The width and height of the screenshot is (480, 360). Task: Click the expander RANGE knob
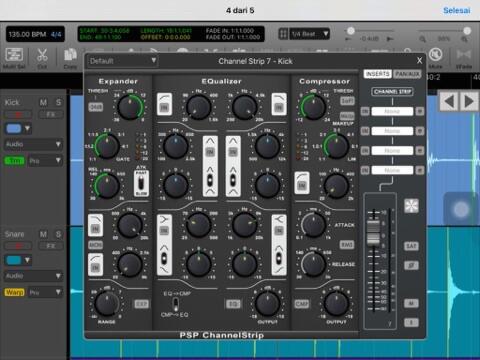coord(107,303)
